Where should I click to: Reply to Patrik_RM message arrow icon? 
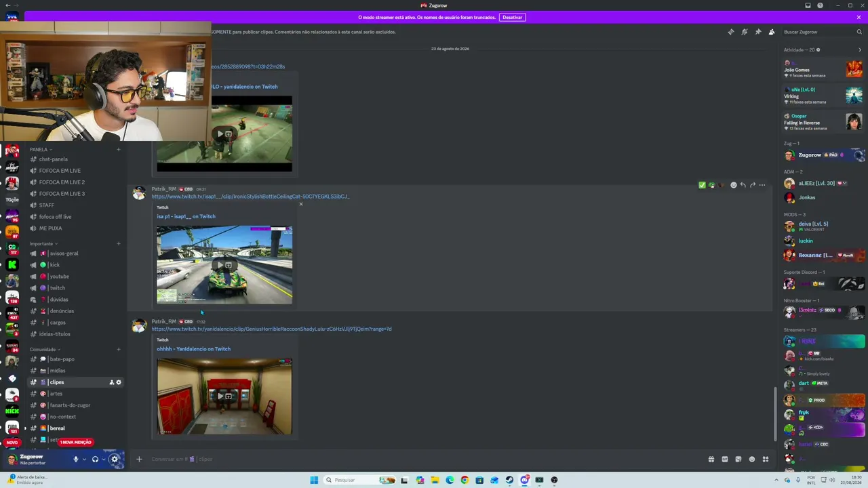[x=743, y=184]
